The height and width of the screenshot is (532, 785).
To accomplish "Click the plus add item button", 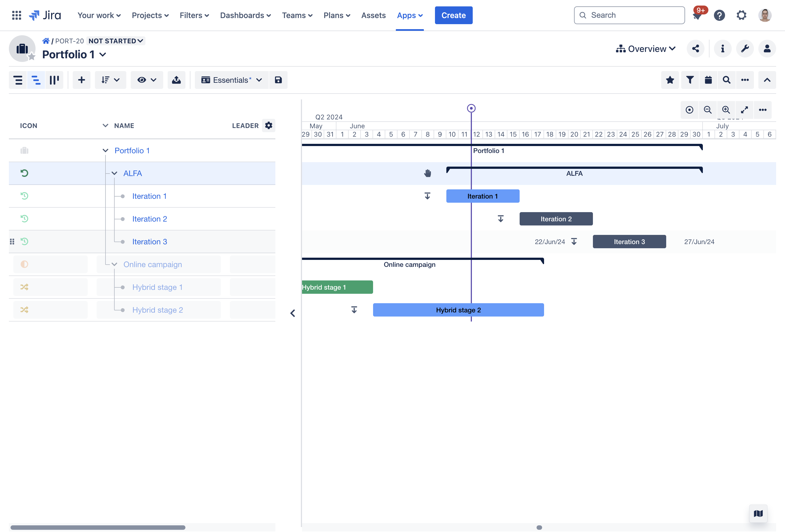I will pyautogui.click(x=81, y=80).
